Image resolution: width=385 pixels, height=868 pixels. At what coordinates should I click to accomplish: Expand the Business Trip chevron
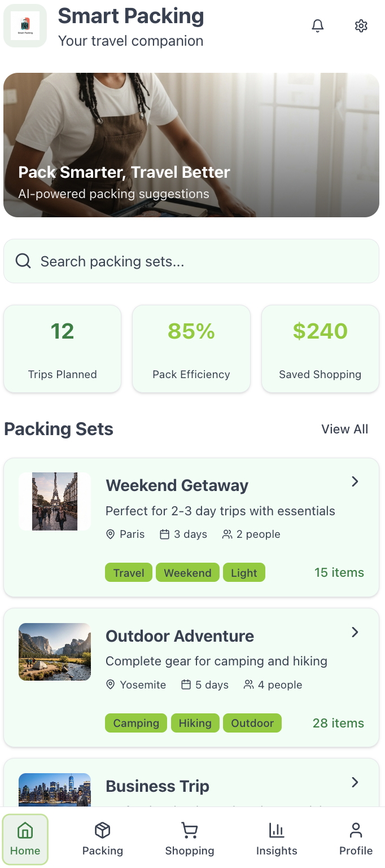click(x=355, y=782)
